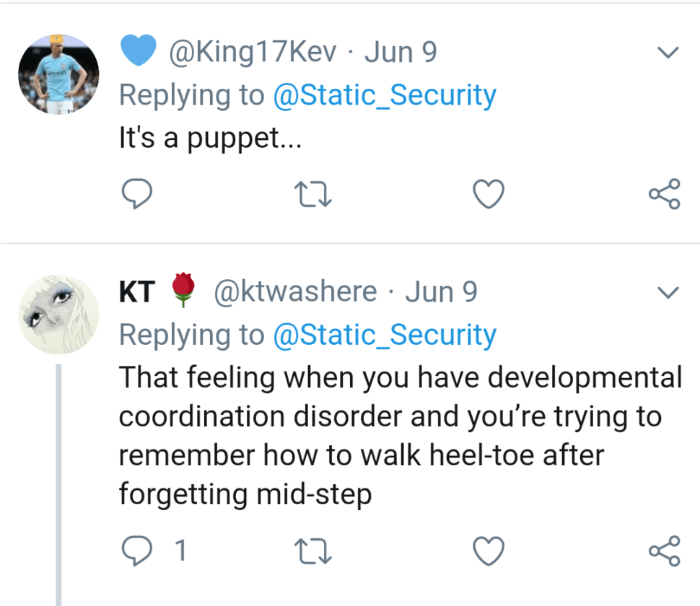Click reply icon on KT's tweet
700x606 pixels.
point(135,551)
